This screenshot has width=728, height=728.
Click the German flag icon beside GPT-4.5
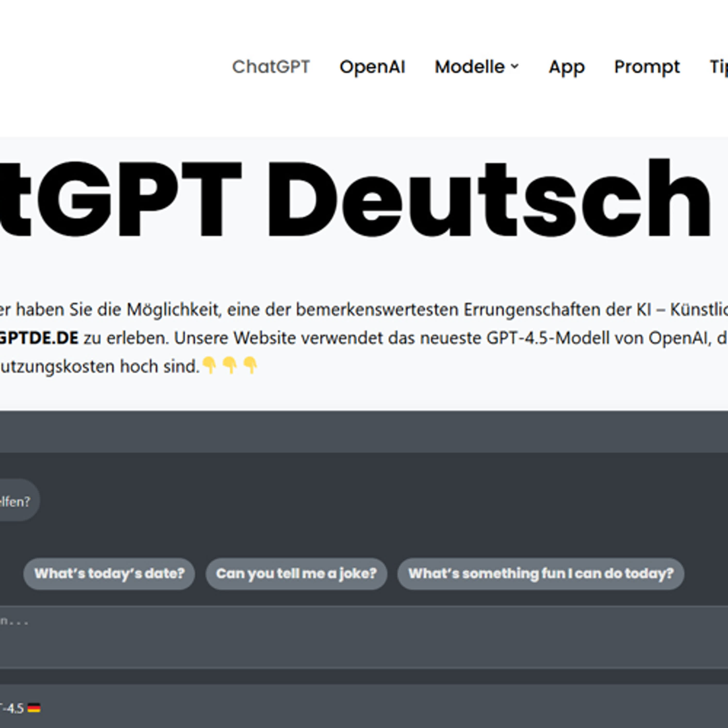(34, 708)
